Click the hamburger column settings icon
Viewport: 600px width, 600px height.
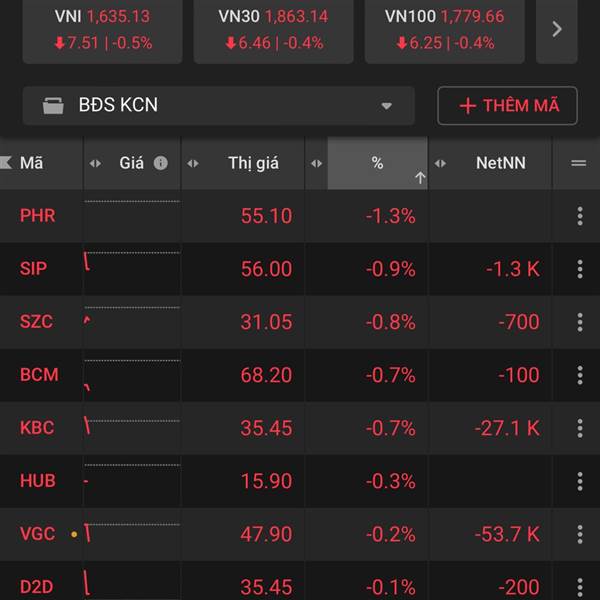click(578, 163)
